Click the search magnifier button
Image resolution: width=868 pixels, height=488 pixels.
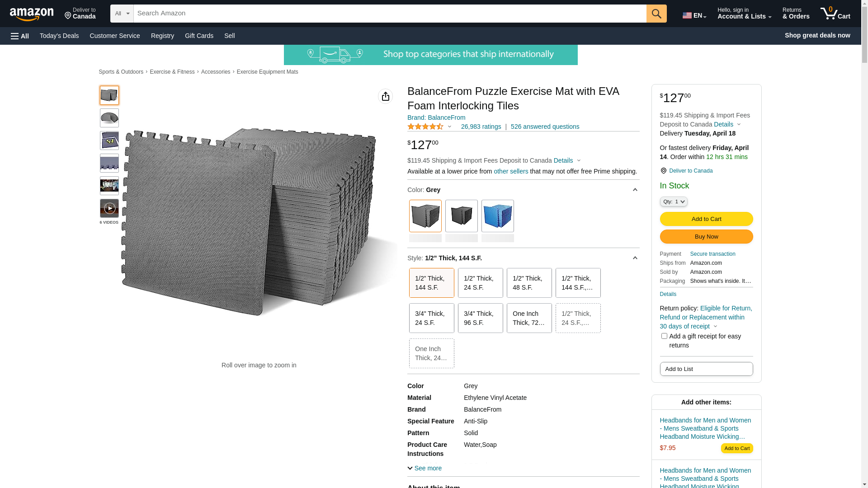tap(656, 14)
